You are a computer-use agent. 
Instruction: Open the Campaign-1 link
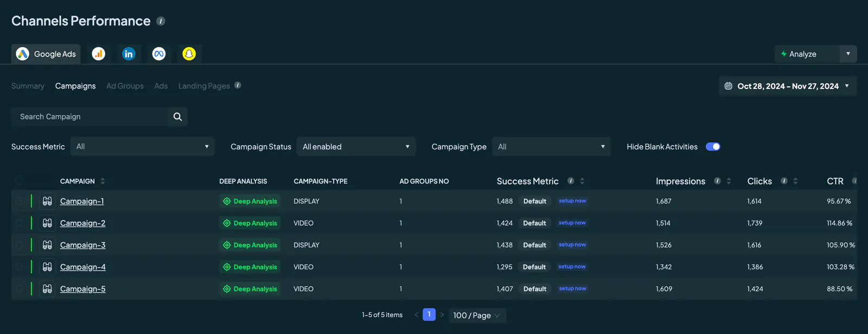point(82,201)
